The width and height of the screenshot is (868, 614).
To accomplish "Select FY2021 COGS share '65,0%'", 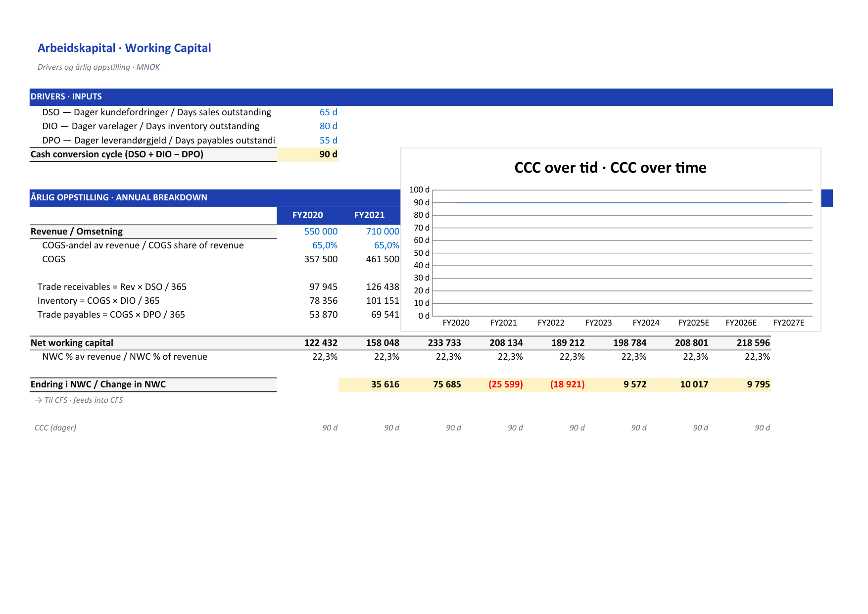I will point(386,245).
